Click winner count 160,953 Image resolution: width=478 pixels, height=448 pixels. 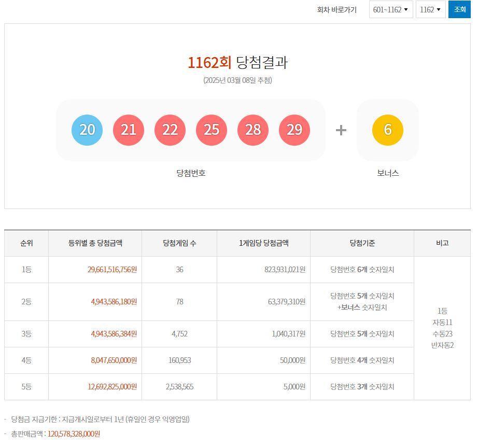(179, 360)
